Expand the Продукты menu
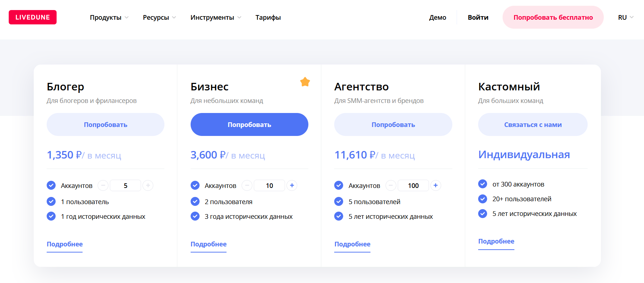This screenshot has height=283, width=644. [109, 18]
